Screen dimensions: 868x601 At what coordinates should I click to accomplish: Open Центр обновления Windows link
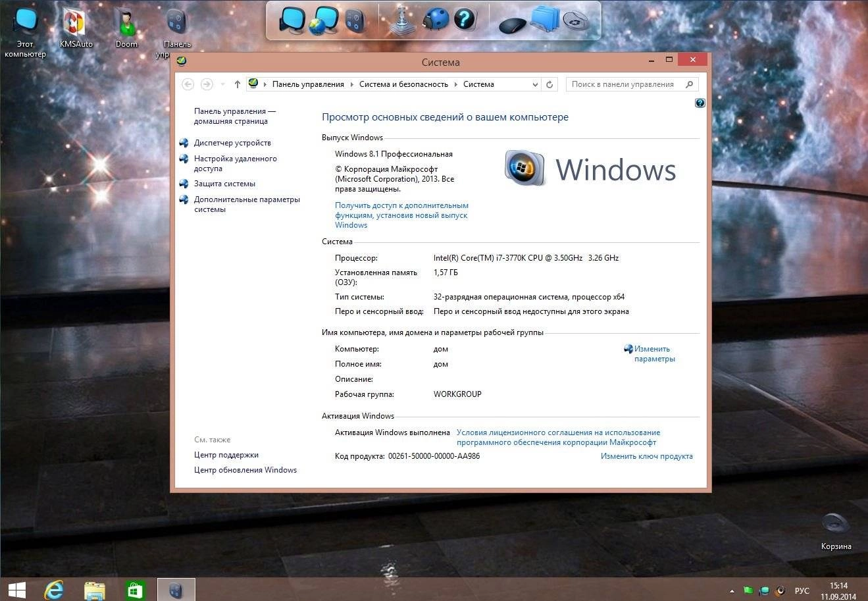pyautogui.click(x=245, y=470)
